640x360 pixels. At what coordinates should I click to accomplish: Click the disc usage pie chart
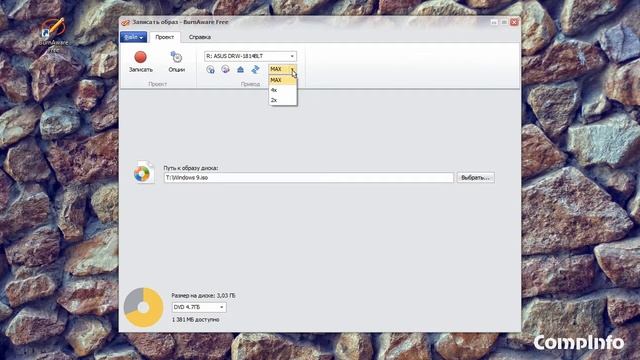(143, 307)
